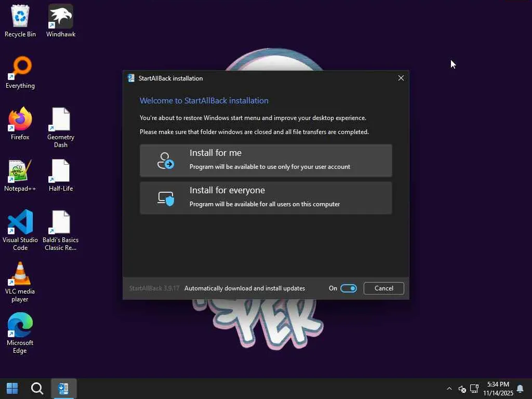Click 'Program will be available for all users' text

pyautogui.click(x=264, y=204)
